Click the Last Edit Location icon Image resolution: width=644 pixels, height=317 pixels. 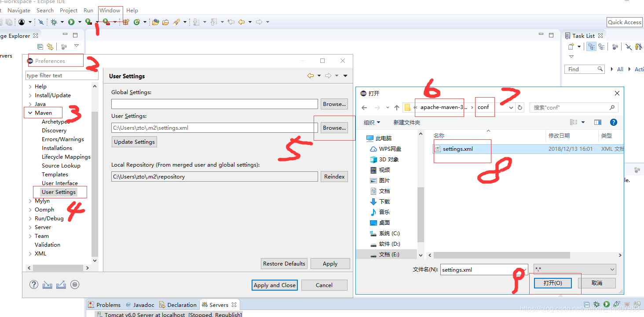(x=231, y=22)
